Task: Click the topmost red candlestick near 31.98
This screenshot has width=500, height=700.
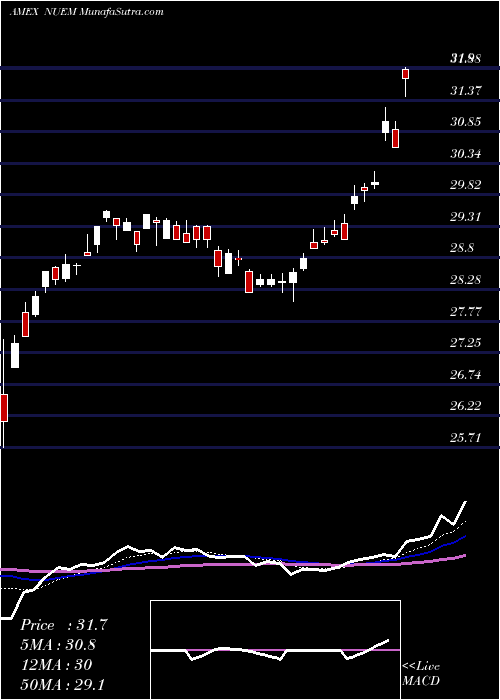Action: (405, 74)
